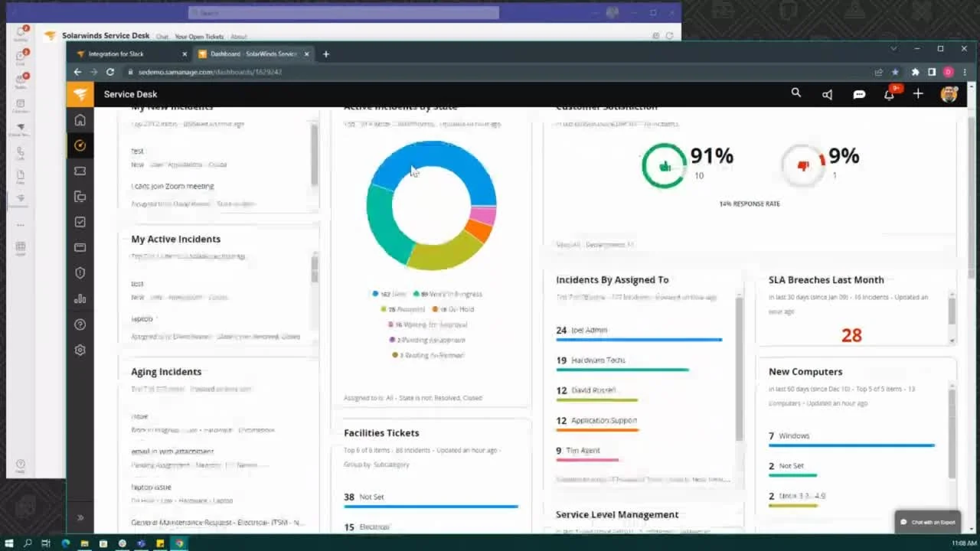980x551 pixels.
Task: Open the user avatar menu
Action: coord(949,94)
